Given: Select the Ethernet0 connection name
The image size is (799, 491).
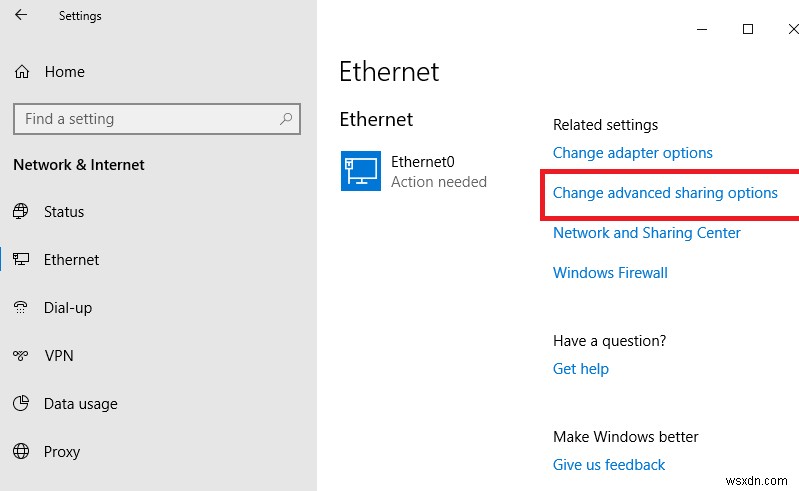Looking at the screenshot, I should [422, 162].
